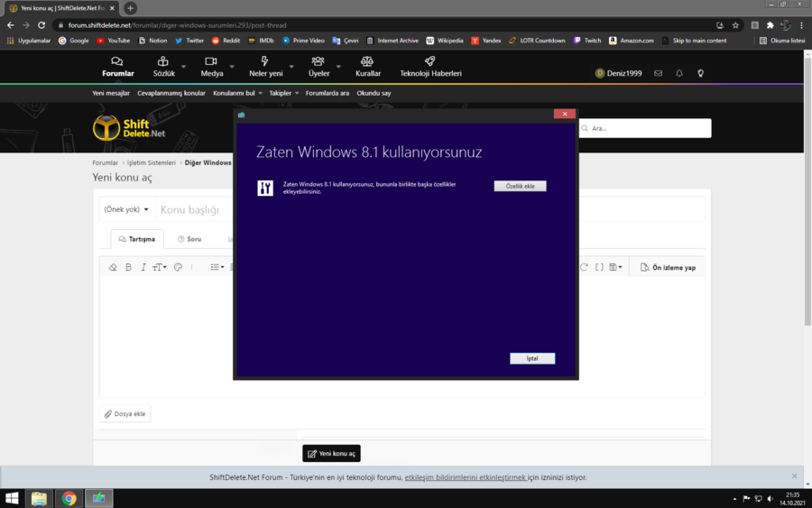Close the Windows 8.1 upgrade dialog
Image resolution: width=812 pixels, height=508 pixels.
(x=565, y=114)
